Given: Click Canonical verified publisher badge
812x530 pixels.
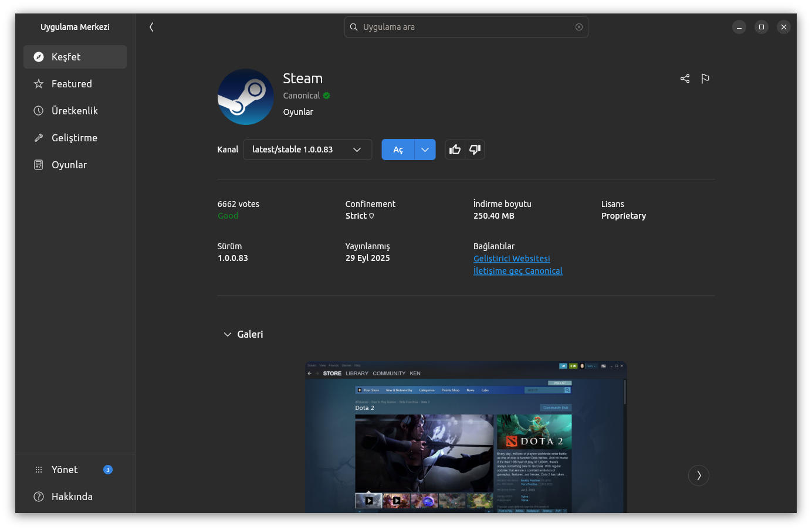Looking at the screenshot, I should pos(327,96).
